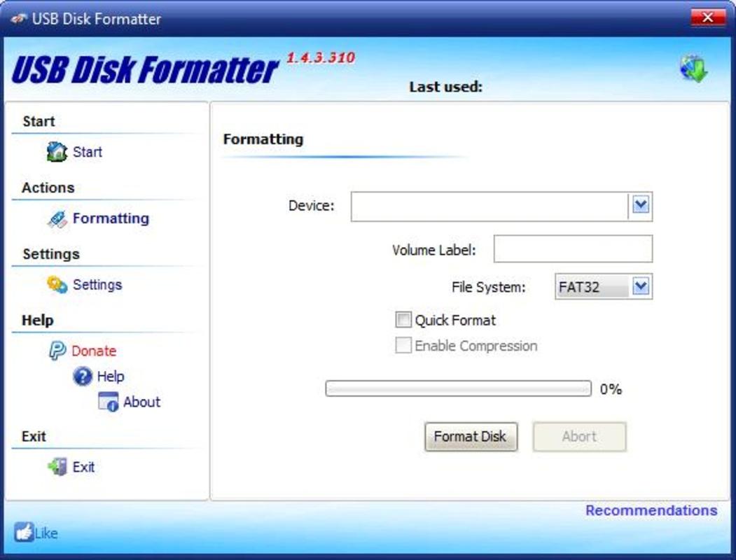Viewport: 736px width, 560px height.
Task: Open the Settings section from the sidebar
Action: tap(98, 285)
